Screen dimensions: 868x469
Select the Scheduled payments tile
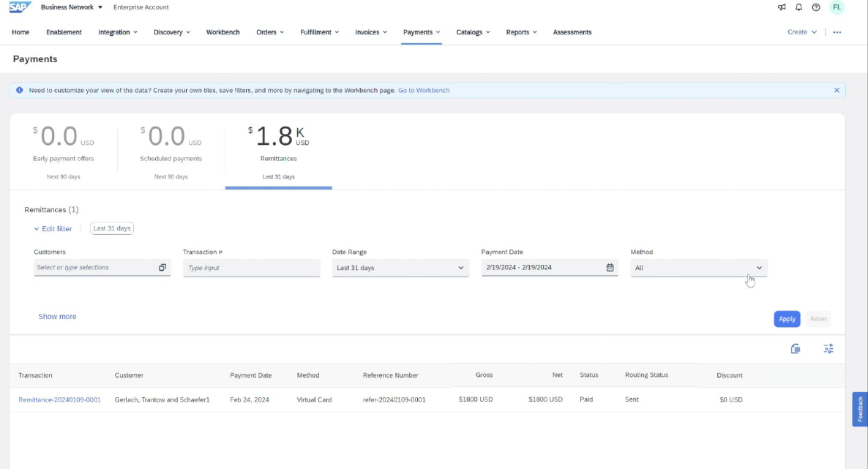pyautogui.click(x=171, y=152)
